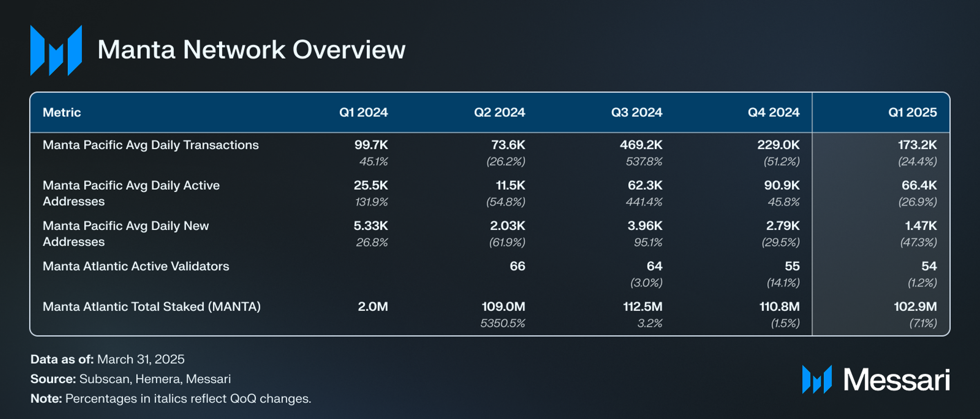Select the Q1 2025 column header
This screenshot has height=419, width=980.
(912, 113)
